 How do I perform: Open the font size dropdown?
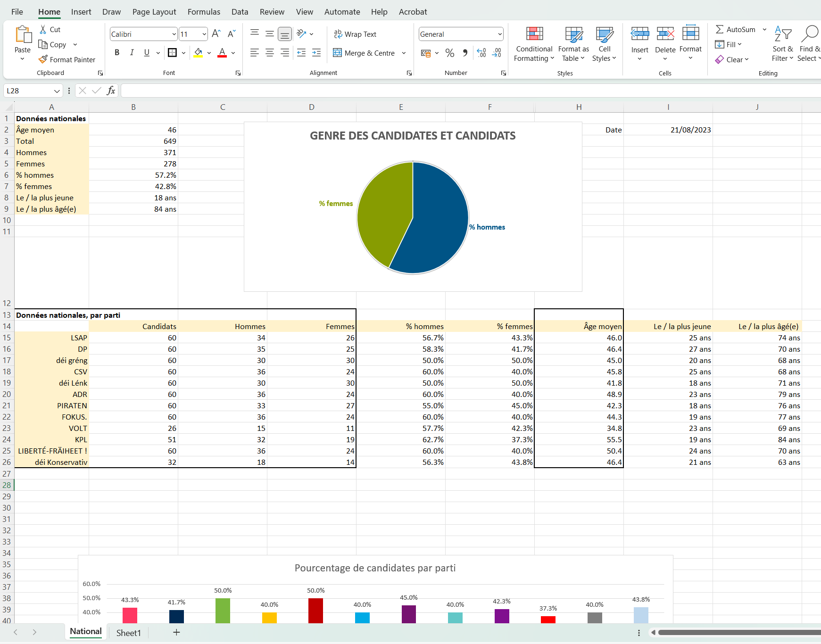204,34
